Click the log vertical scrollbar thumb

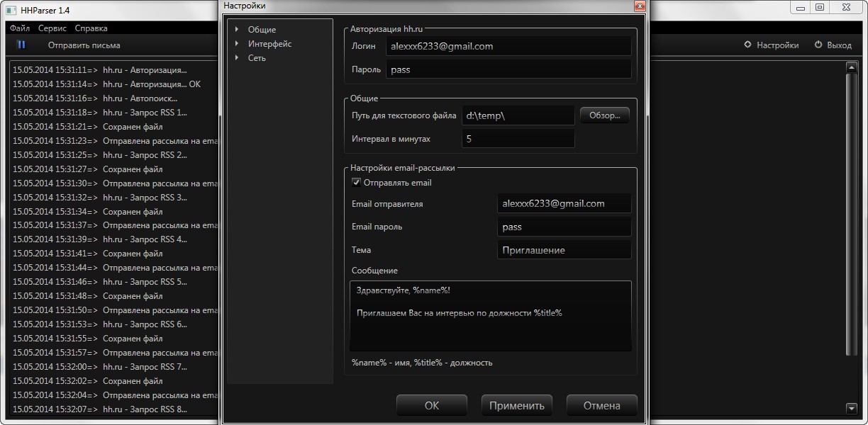(x=852, y=214)
